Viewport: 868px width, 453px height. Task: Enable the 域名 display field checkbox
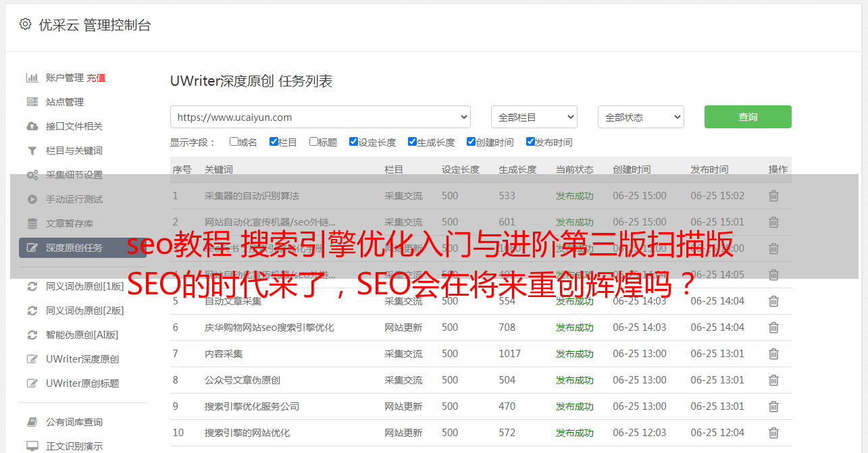point(234,142)
